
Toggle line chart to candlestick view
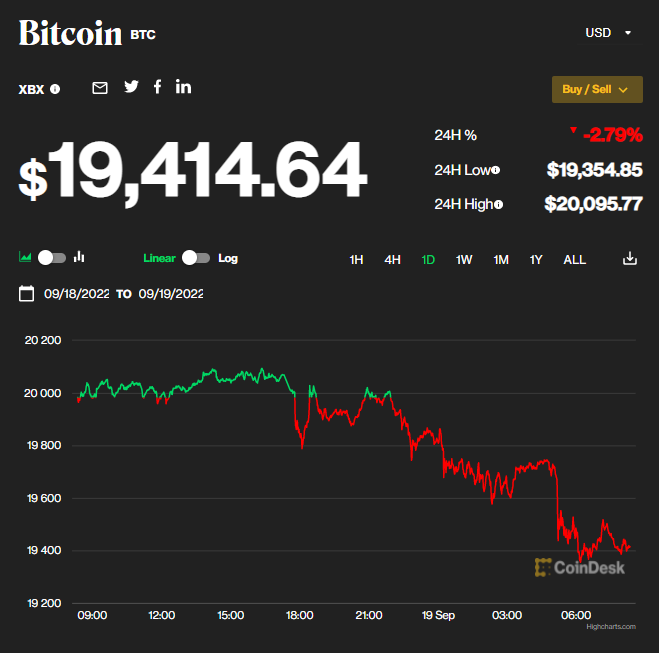tap(52, 258)
